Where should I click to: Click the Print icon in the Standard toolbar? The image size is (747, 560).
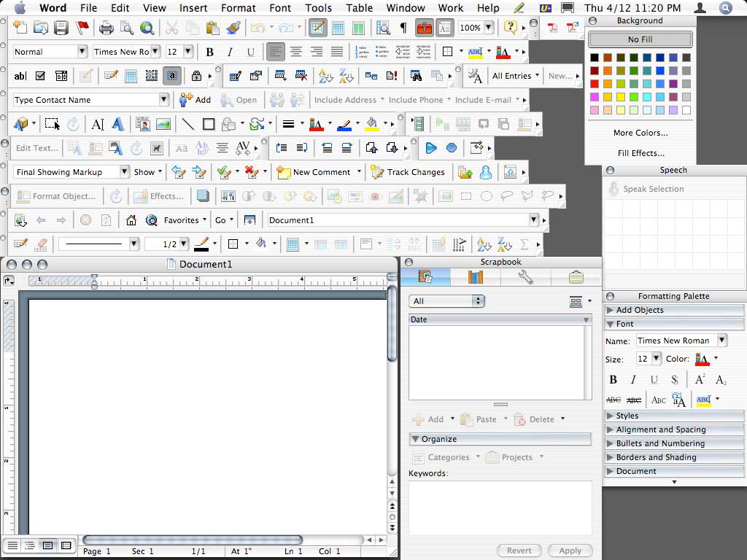pos(106,28)
